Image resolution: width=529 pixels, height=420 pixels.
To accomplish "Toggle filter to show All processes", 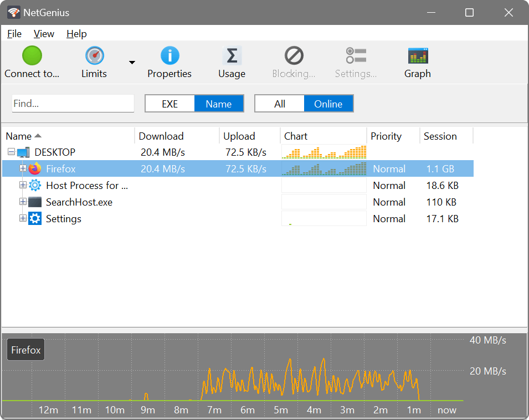I will coord(279,104).
